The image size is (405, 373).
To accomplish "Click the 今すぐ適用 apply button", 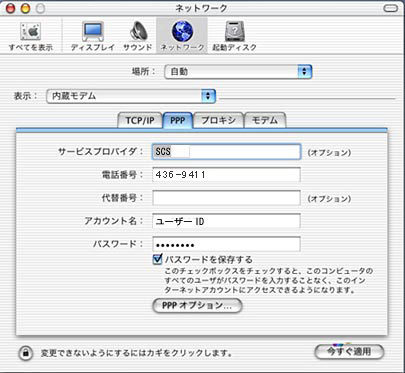I will (x=349, y=352).
